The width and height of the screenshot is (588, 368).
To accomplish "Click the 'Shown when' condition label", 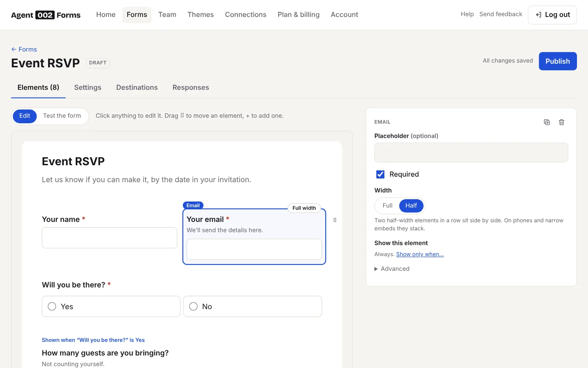I will [93, 340].
